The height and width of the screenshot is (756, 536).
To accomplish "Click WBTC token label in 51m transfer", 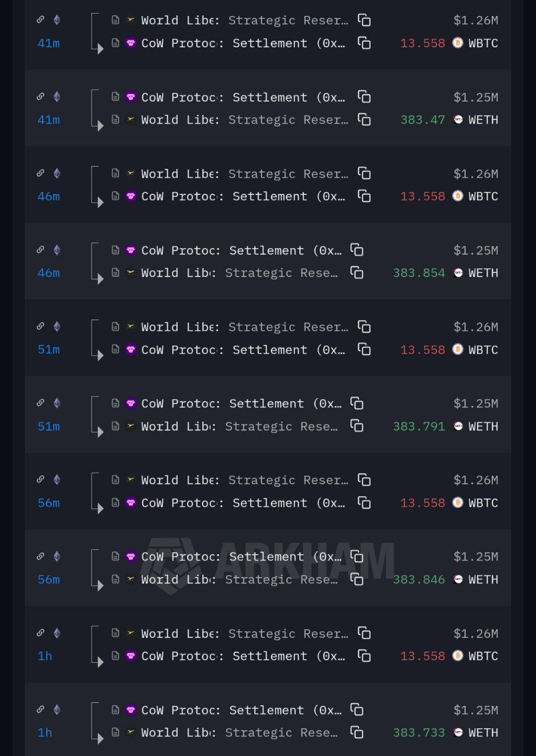I will (x=483, y=350).
